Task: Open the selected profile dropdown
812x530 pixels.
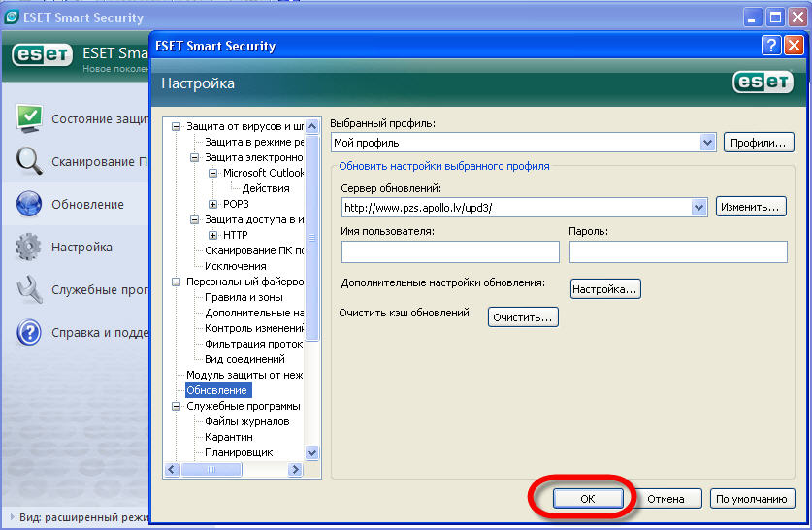Action: [707, 142]
